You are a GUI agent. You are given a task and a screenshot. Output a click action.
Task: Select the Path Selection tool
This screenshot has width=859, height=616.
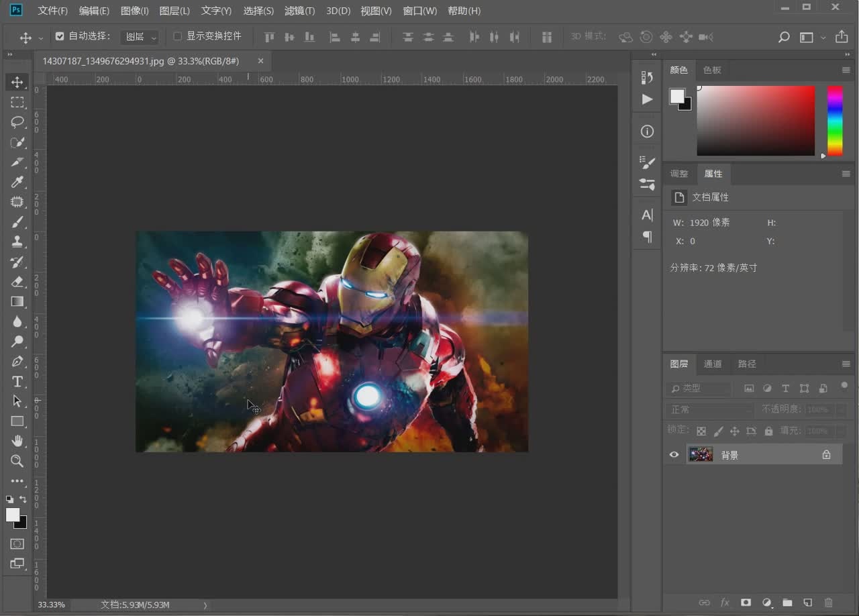click(17, 401)
